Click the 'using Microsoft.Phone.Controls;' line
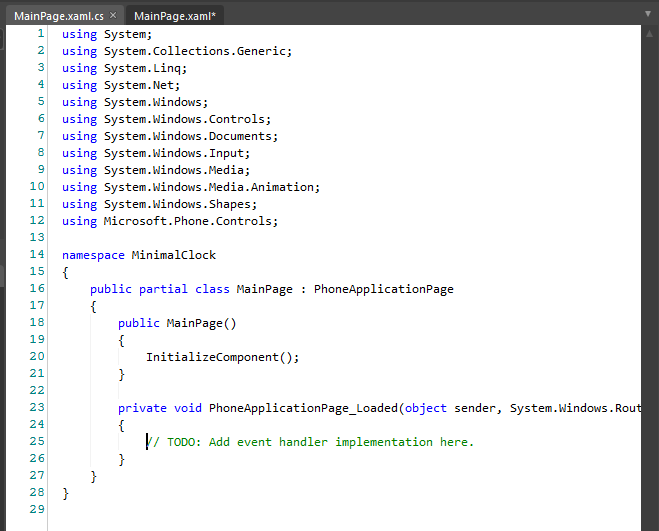This screenshot has width=659, height=531. click(170, 221)
